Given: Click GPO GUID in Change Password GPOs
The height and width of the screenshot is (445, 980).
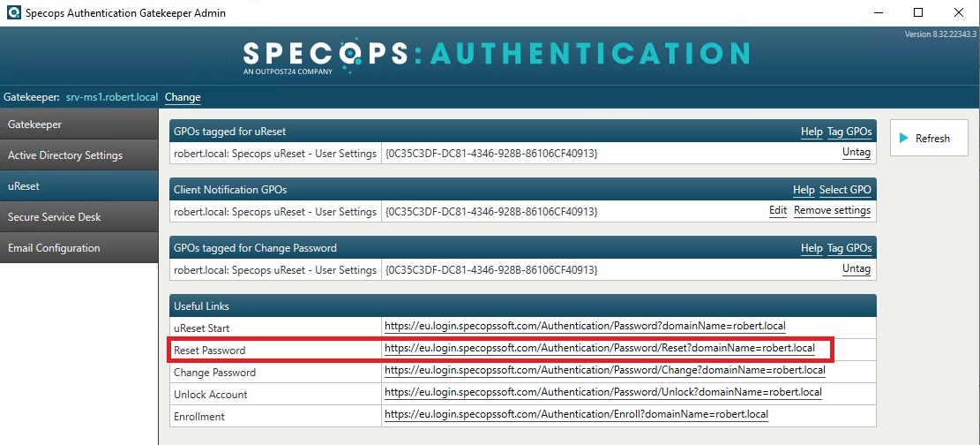Looking at the screenshot, I should click(491, 270).
